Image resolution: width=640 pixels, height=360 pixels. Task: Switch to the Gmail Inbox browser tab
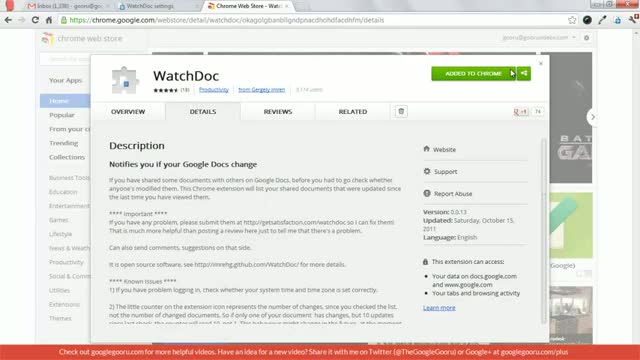67,6
